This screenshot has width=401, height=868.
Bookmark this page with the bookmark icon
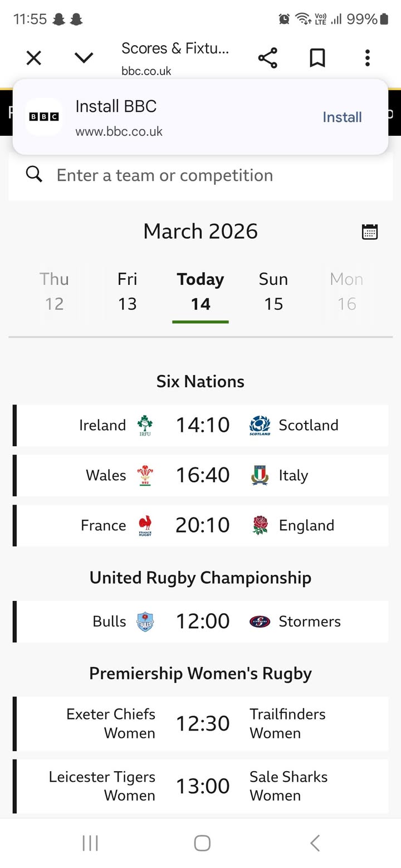(x=317, y=58)
